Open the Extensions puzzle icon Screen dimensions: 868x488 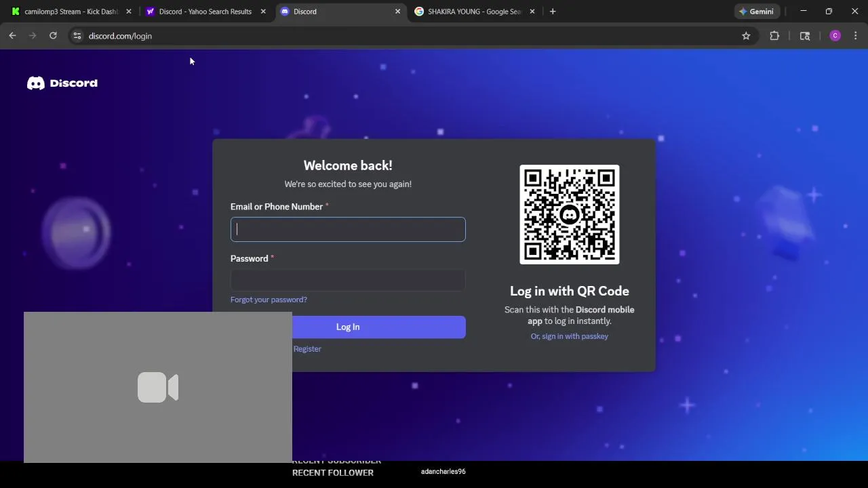pyautogui.click(x=774, y=36)
